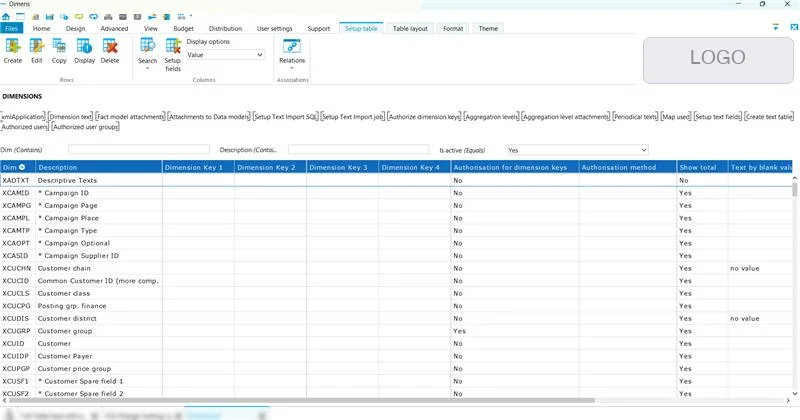Click the scroll down arrow of table

[x=794, y=393]
